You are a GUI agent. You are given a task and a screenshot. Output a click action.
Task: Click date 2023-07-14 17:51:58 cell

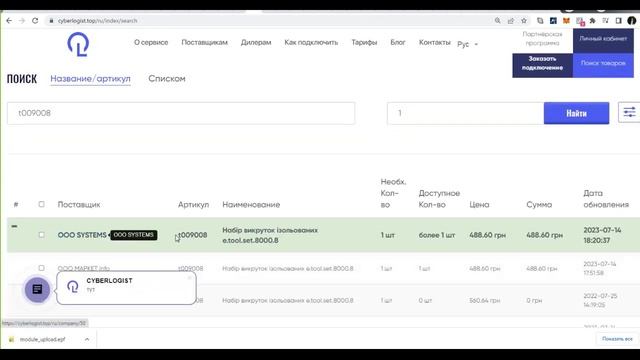click(600, 268)
